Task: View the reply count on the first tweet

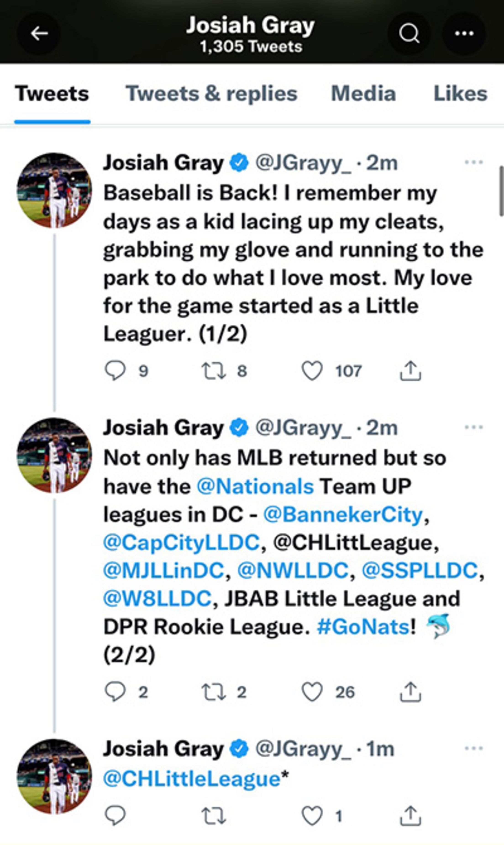Action: pos(142,371)
